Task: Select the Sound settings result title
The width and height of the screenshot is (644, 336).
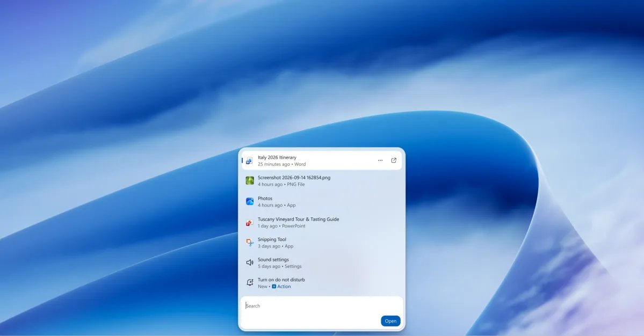Action: tap(273, 260)
